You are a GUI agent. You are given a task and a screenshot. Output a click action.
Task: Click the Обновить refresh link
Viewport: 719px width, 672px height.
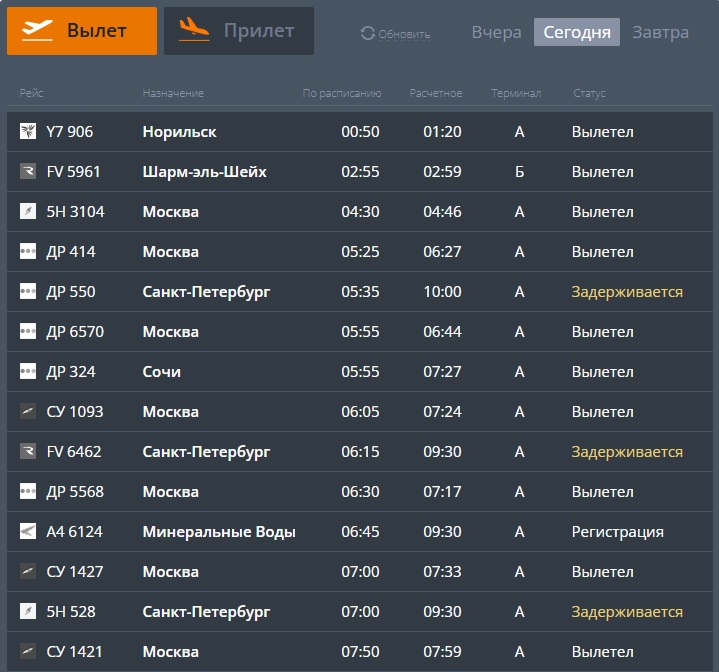pos(404,34)
